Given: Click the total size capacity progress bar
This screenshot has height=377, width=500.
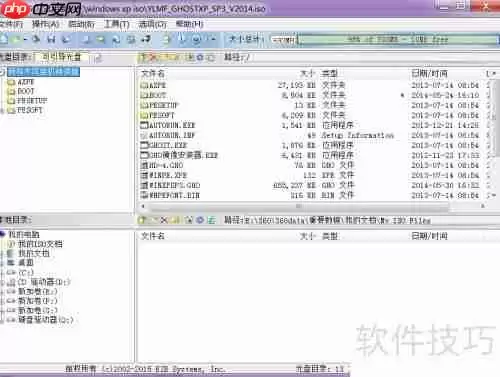Looking at the screenshot, I should coord(398,40).
